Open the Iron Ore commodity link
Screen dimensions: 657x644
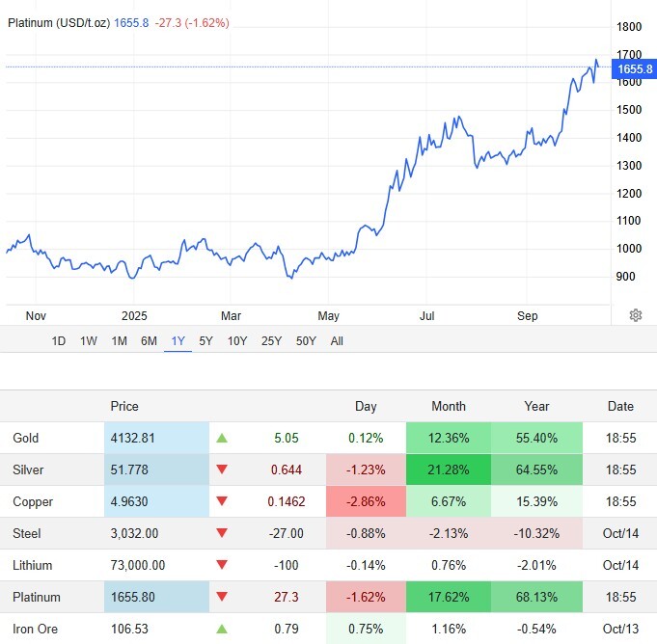(x=36, y=629)
